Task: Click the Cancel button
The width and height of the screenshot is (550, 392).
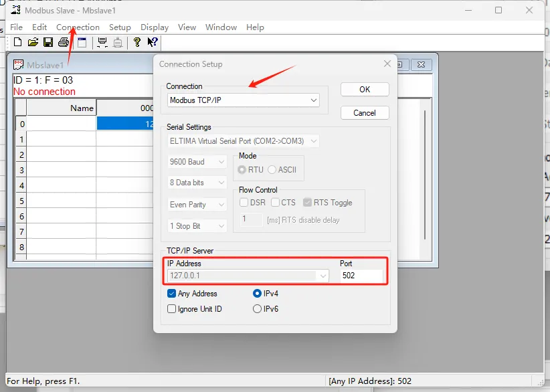Action: (365, 113)
